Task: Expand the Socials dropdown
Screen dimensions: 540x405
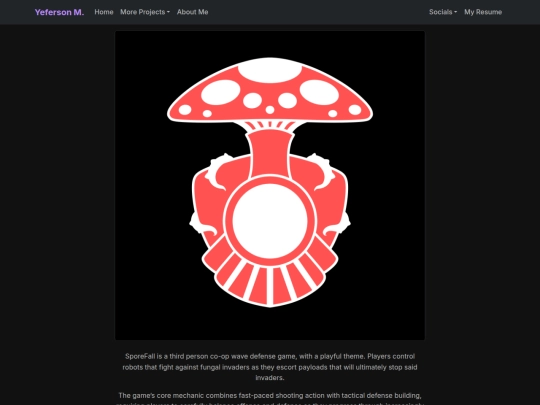Action: [x=443, y=12]
